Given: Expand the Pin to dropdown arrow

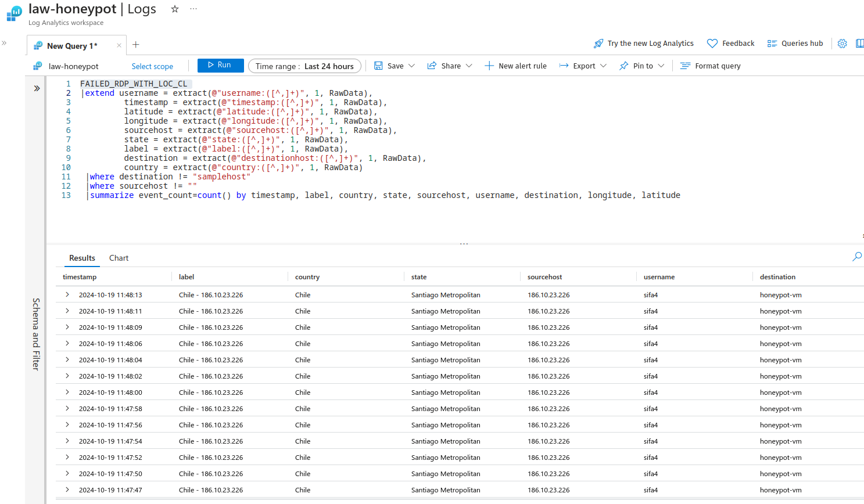Looking at the screenshot, I should point(661,66).
